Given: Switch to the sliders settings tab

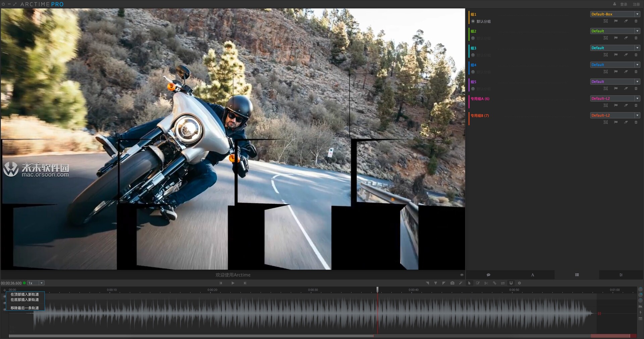Looking at the screenshot, I should point(621,275).
